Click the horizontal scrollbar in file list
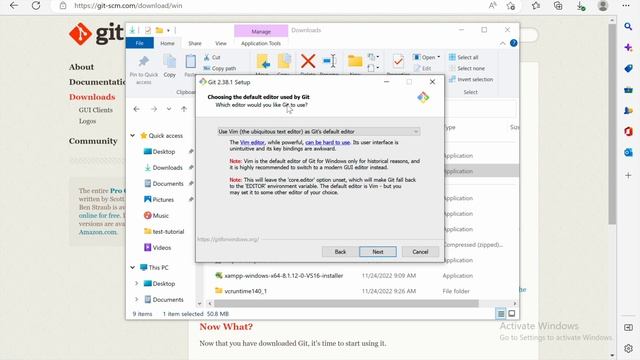Screen dimensions: 640x360 pos(346,303)
